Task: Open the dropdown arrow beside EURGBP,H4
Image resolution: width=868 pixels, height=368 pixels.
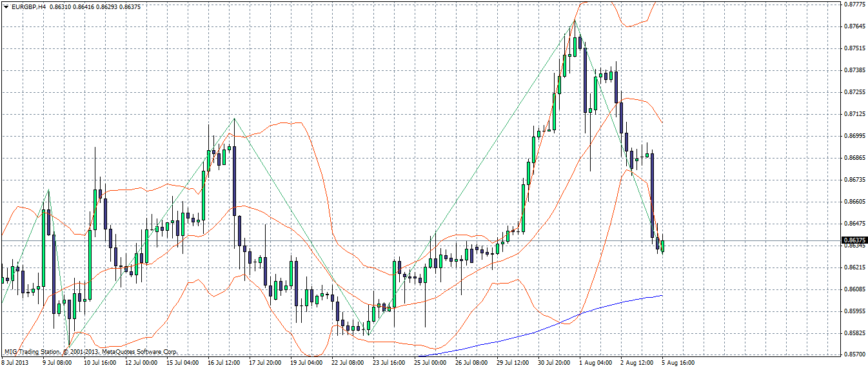Action: tap(5, 6)
